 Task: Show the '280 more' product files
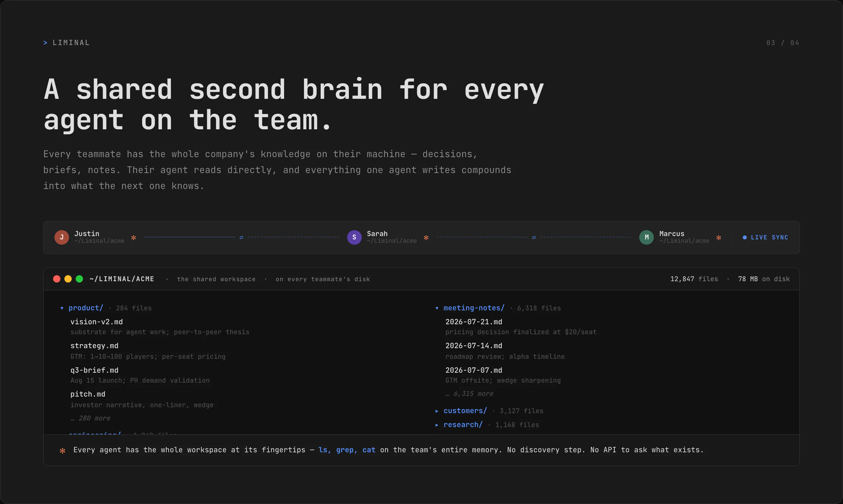click(x=90, y=418)
